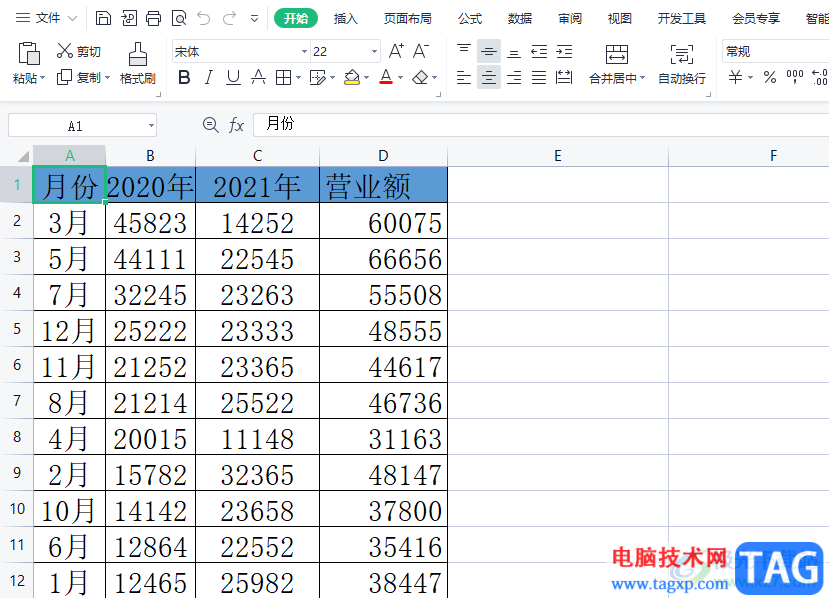Click the Select All corner triangle
The width and height of the screenshot is (829, 598).
[23, 156]
